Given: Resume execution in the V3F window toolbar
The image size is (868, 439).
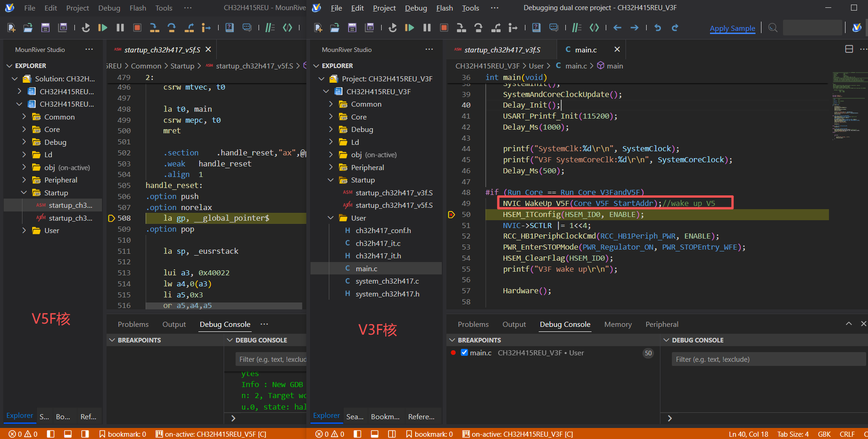Looking at the screenshot, I should tap(409, 28).
